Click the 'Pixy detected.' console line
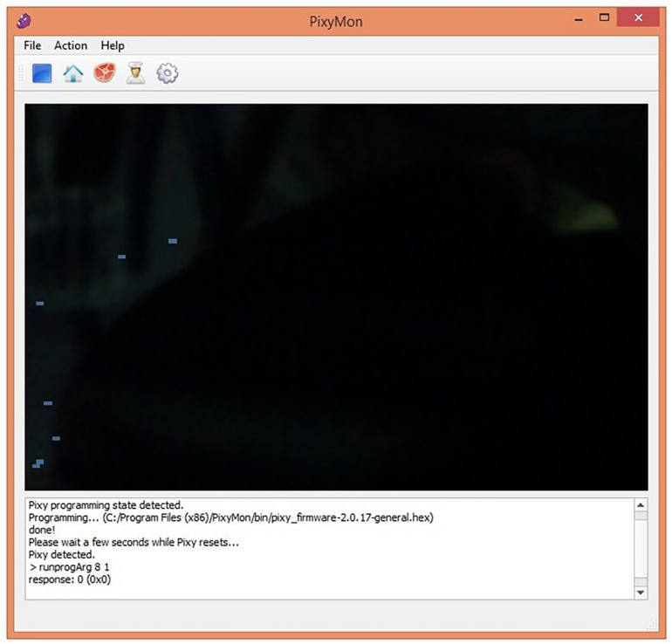This screenshot has width=672, height=644. coord(62,555)
